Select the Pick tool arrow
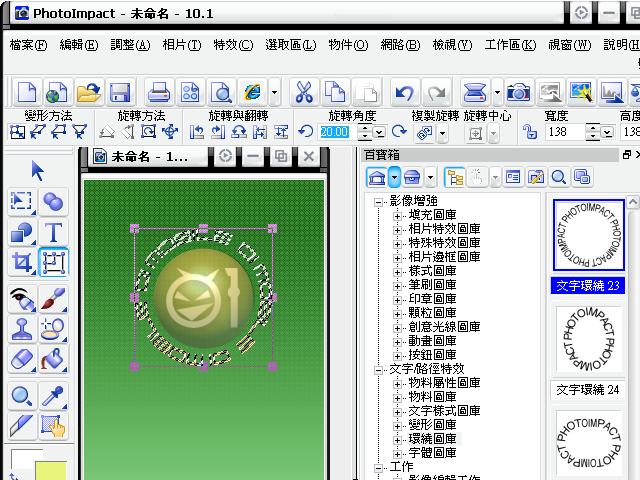640x480 pixels. click(x=37, y=171)
